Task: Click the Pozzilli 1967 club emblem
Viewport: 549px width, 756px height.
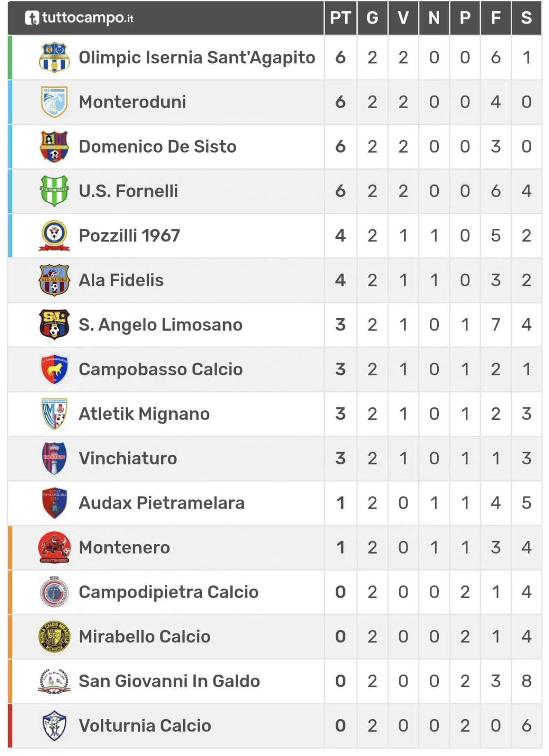Action: point(54,235)
